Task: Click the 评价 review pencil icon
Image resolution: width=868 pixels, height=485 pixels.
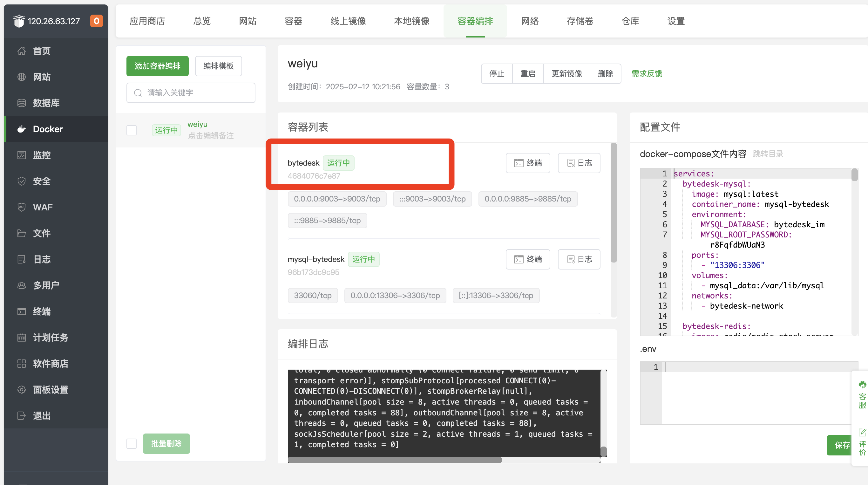Action: coord(862,432)
